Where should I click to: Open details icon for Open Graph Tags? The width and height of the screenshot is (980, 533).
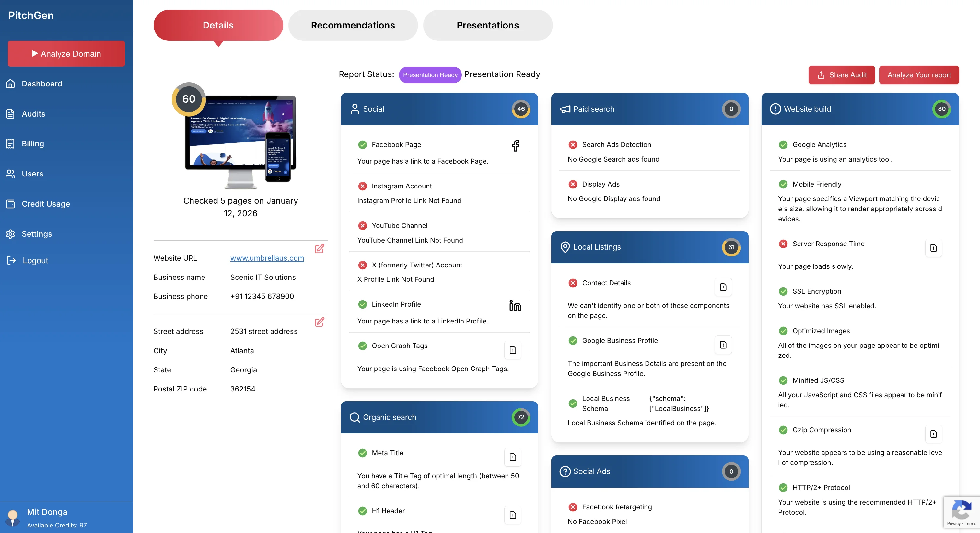[x=512, y=350]
